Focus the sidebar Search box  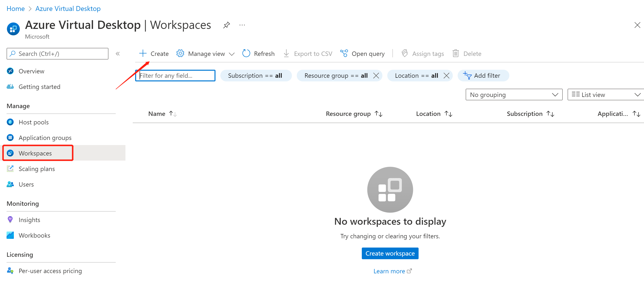tap(58, 53)
